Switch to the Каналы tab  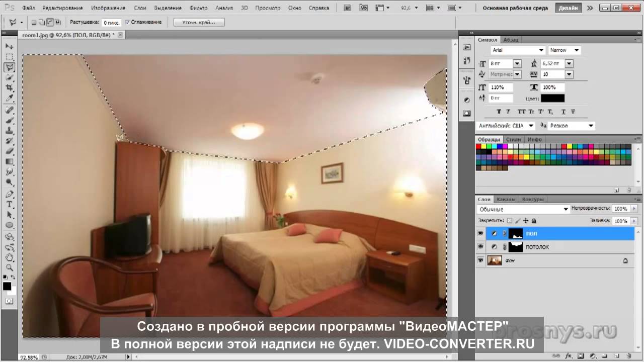pyautogui.click(x=506, y=199)
